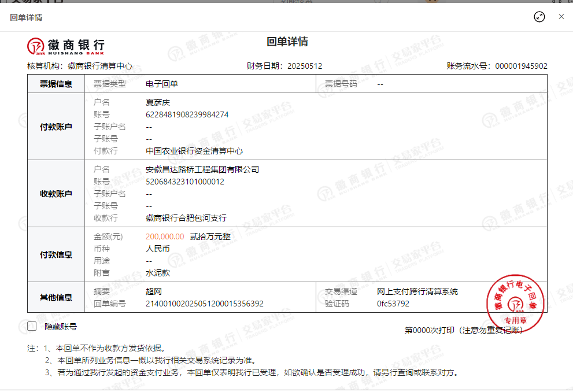Click the fullscreen expand icon in dialog header
The height and width of the screenshot is (392, 573).
click(x=539, y=17)
